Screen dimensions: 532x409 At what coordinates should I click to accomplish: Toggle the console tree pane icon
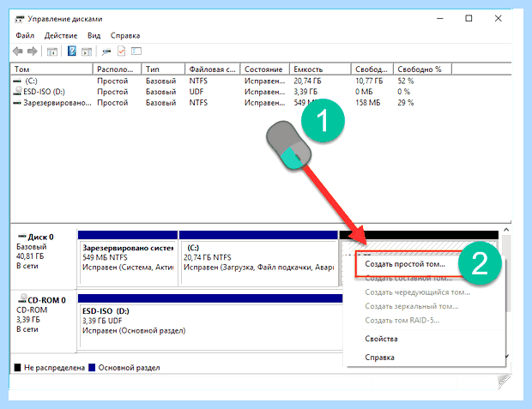tap(51, 51)
